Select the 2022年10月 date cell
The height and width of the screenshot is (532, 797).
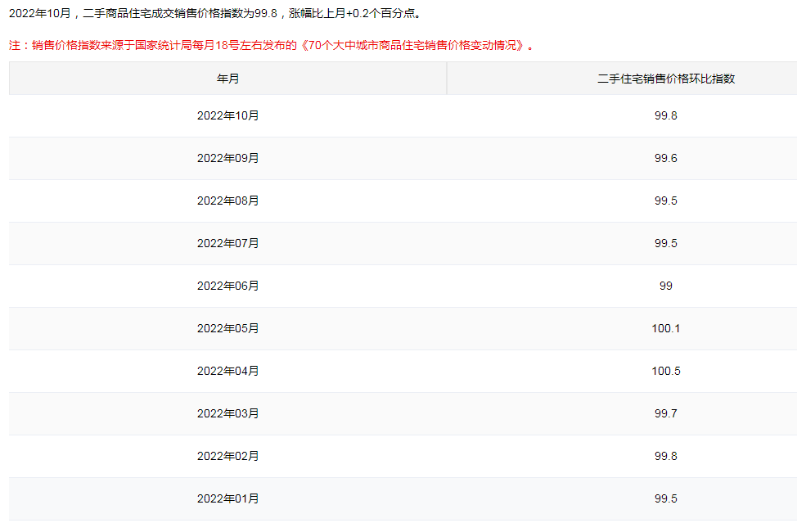(x=227, y=115)
